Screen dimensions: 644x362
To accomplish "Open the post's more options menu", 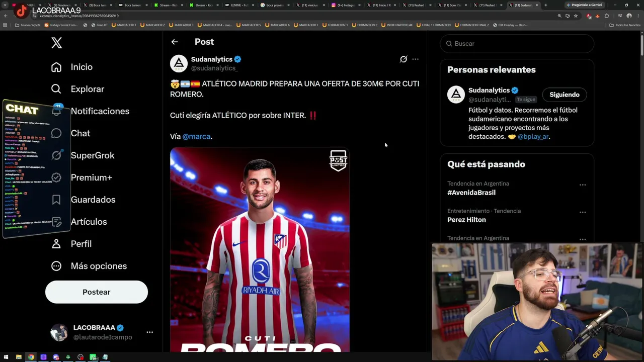I will click(415, 59).
